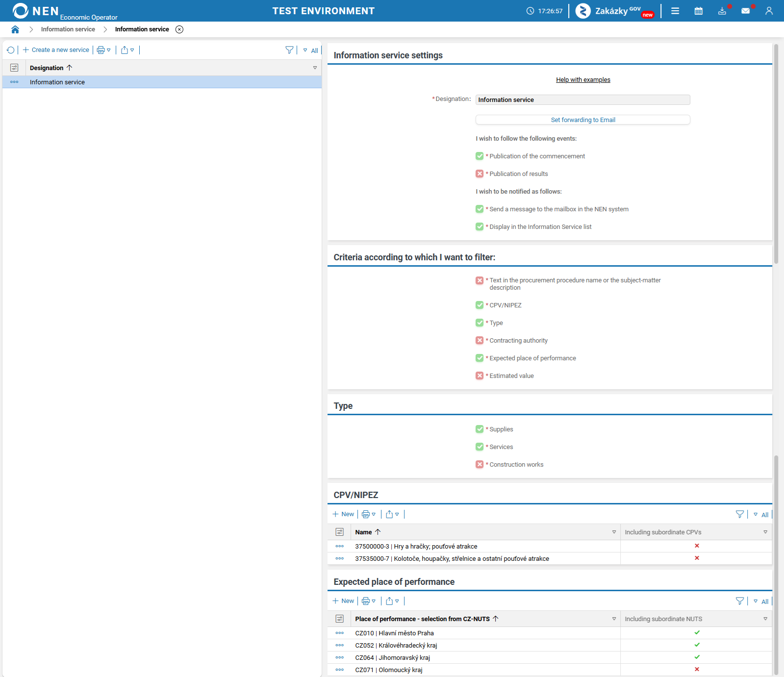Open Help with examples link
Viewport: 784px width, 677px height.
[x=583, y=80]
